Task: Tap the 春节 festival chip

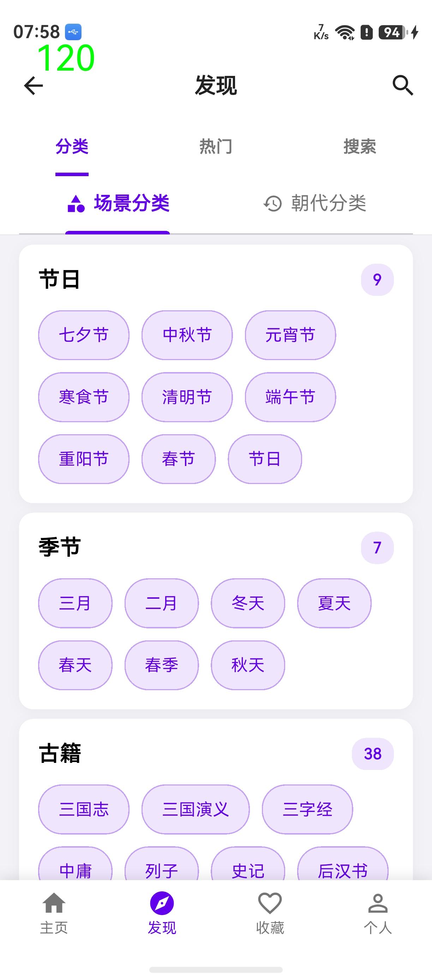Action: pos(179,459)
